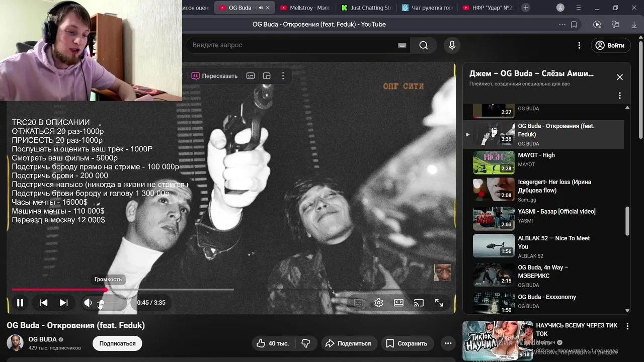
Task: Switch to НФР "Удар" browser tab
Action: click(488, 8)
